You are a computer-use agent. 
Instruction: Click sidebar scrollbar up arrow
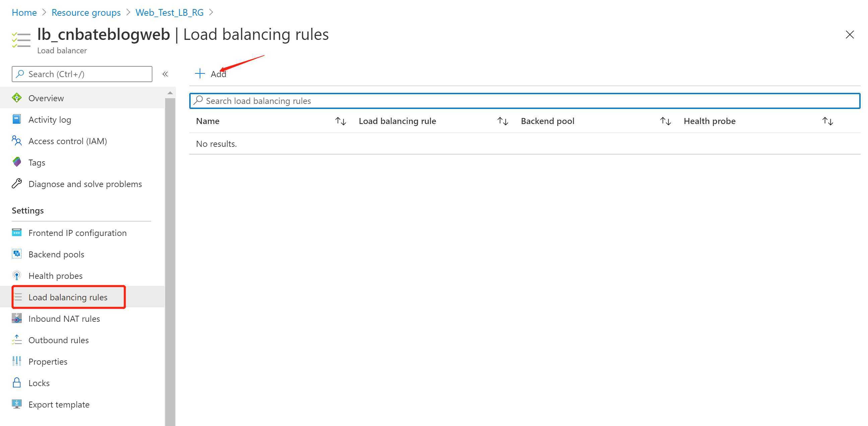(x=170, y=93)
